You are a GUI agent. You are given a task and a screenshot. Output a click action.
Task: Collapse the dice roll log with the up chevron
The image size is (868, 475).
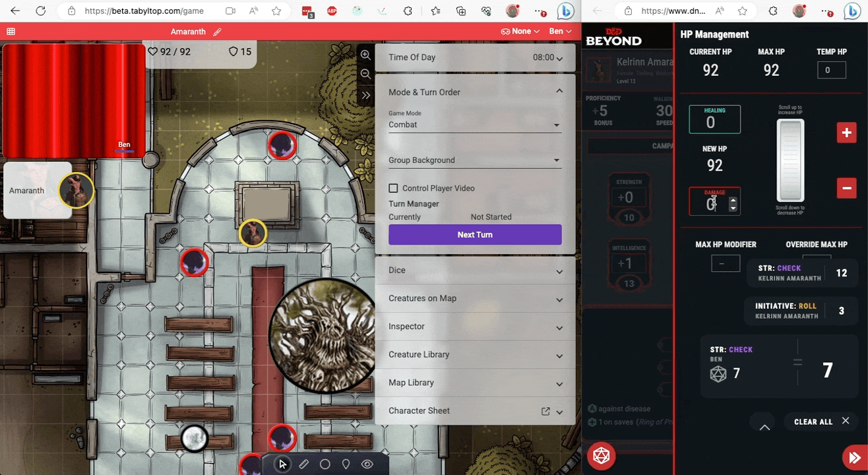764,427
